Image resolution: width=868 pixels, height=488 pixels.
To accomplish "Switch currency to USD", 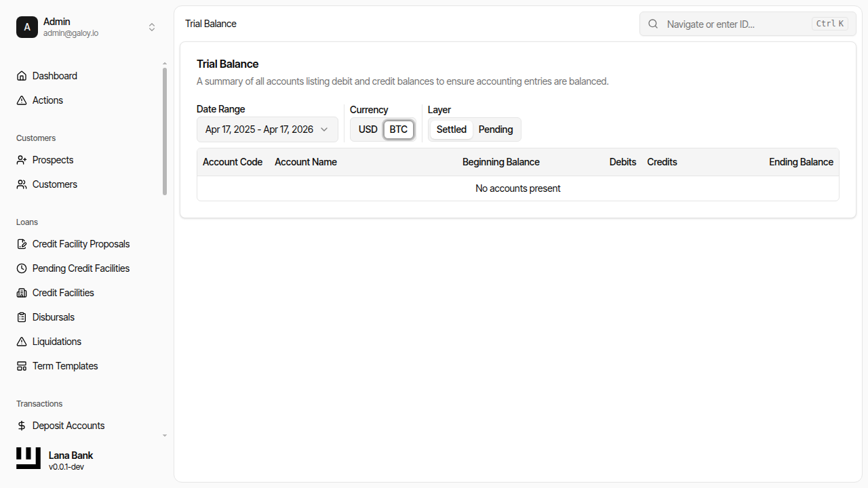I will pyautogui.click(x=368, y=129).
